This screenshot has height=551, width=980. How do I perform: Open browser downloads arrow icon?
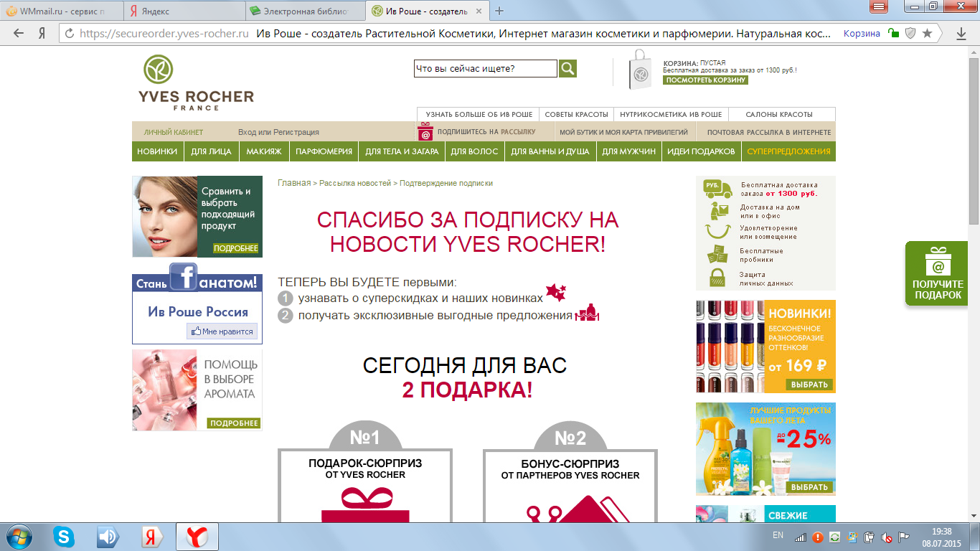pyautogui.click(x=961, y=33)
